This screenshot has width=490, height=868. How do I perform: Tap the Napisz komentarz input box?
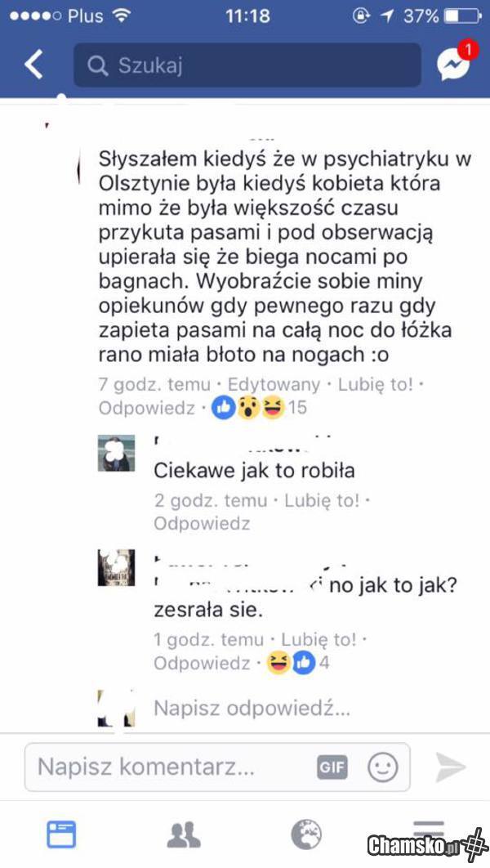click(x=217, y=767)
